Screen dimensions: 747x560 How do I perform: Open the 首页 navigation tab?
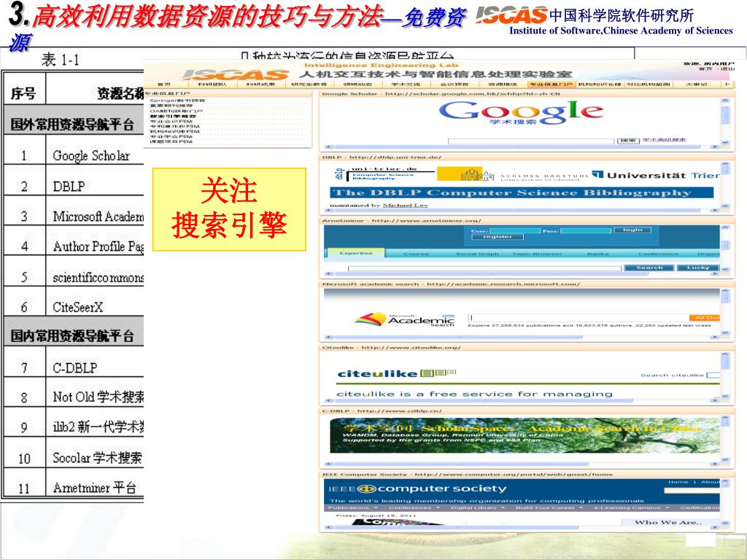(x=164, y=85)
